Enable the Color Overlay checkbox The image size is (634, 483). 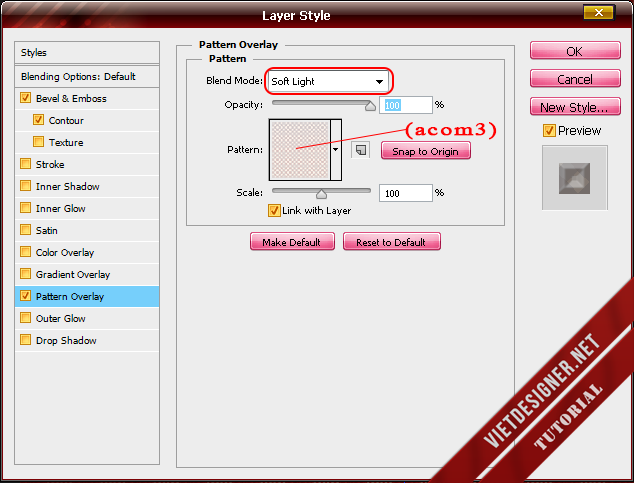pyautogui.click(x=25, y=252)
